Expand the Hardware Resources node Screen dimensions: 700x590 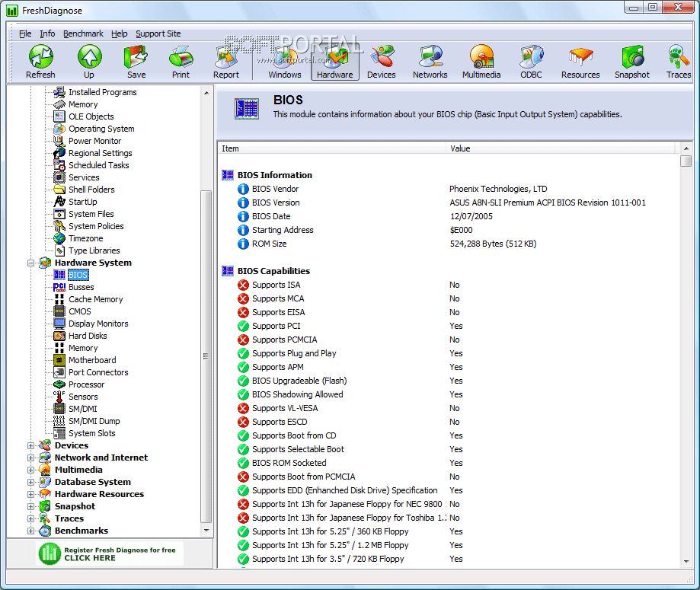pyautogui.click(x=30, y=494)
